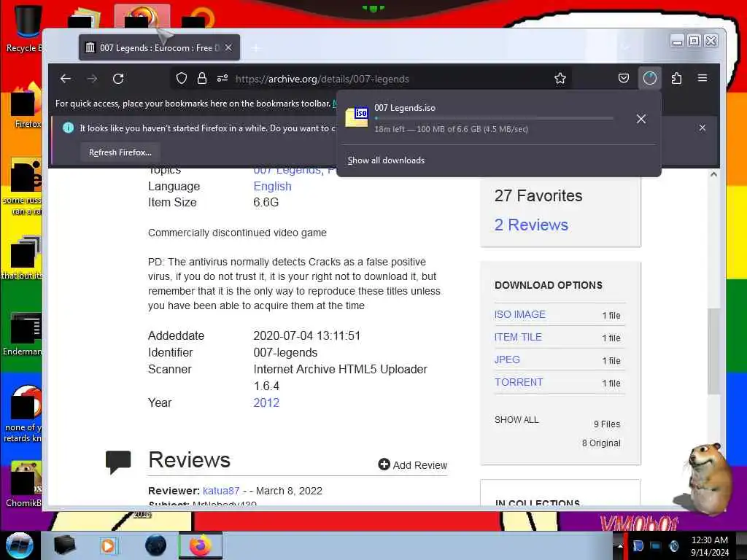Viewport: 747px width, 560px height.
Task: Click the Item Size value 6.6G
Action: click(266, 203)
